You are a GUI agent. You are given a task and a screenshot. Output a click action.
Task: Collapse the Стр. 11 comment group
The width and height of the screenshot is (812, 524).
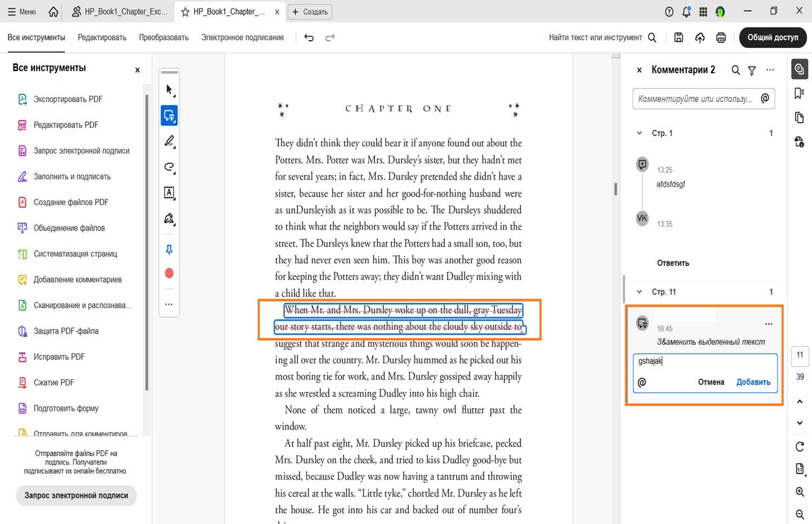click(639, 292)
